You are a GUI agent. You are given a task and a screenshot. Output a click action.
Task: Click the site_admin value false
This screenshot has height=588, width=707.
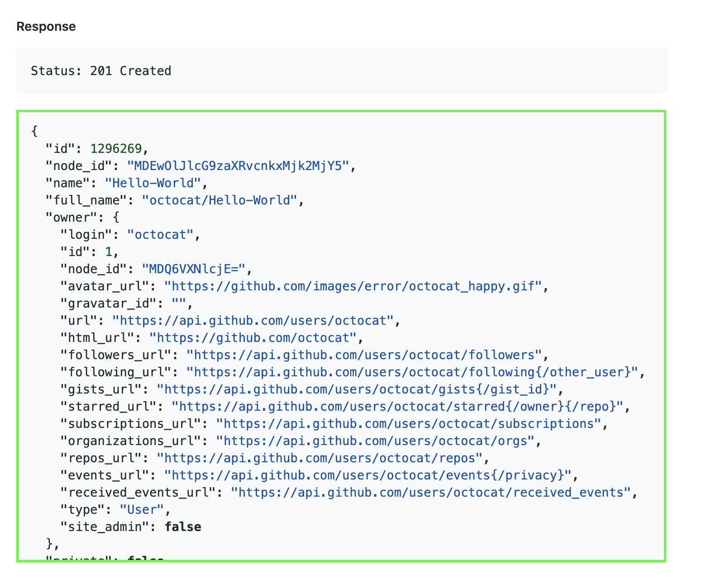pyautogui.click(x=183, y=526)
